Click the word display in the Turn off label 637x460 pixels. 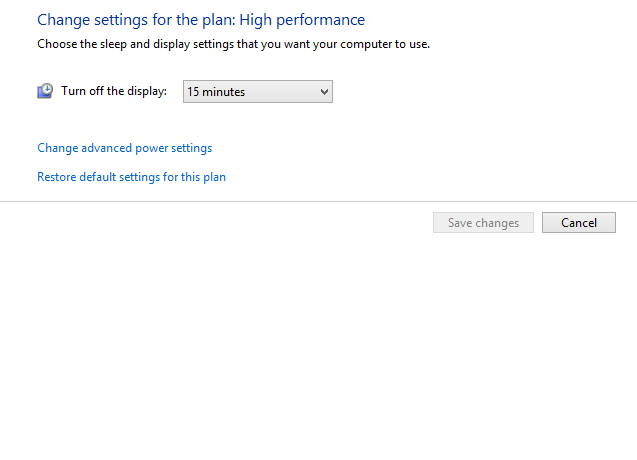point(144,91)
